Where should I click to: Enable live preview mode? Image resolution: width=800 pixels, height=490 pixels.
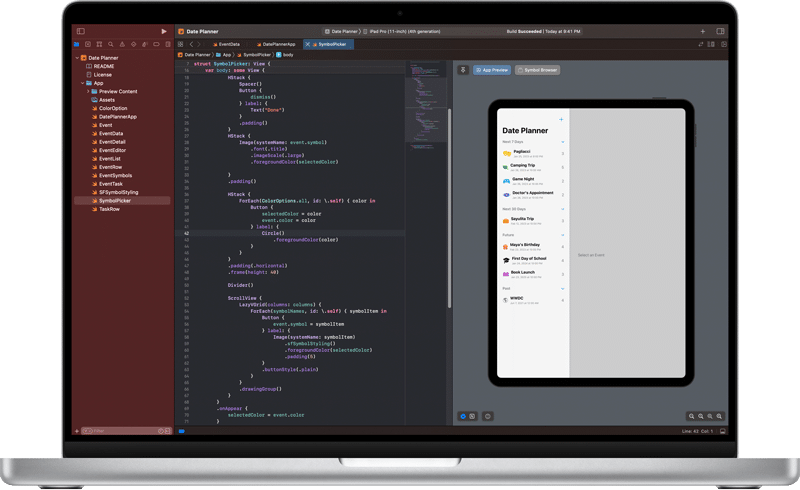tap(463, 416)
